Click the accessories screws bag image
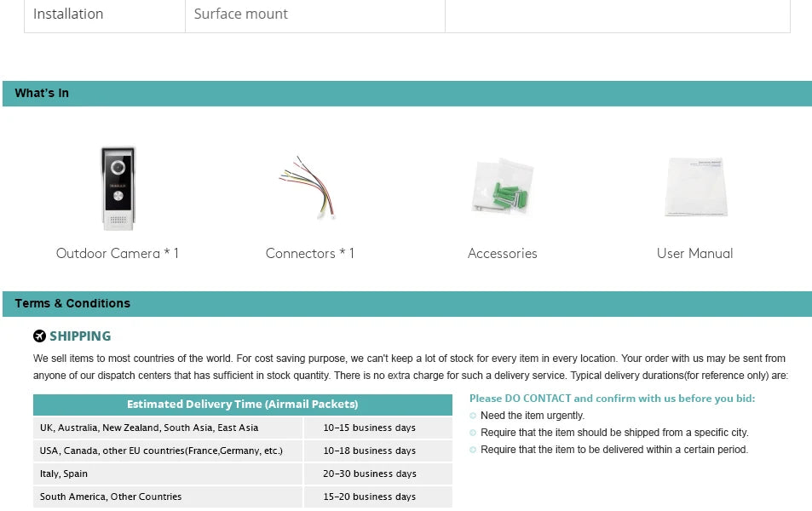This screenshot has height=511, width=812. [502, 187]
